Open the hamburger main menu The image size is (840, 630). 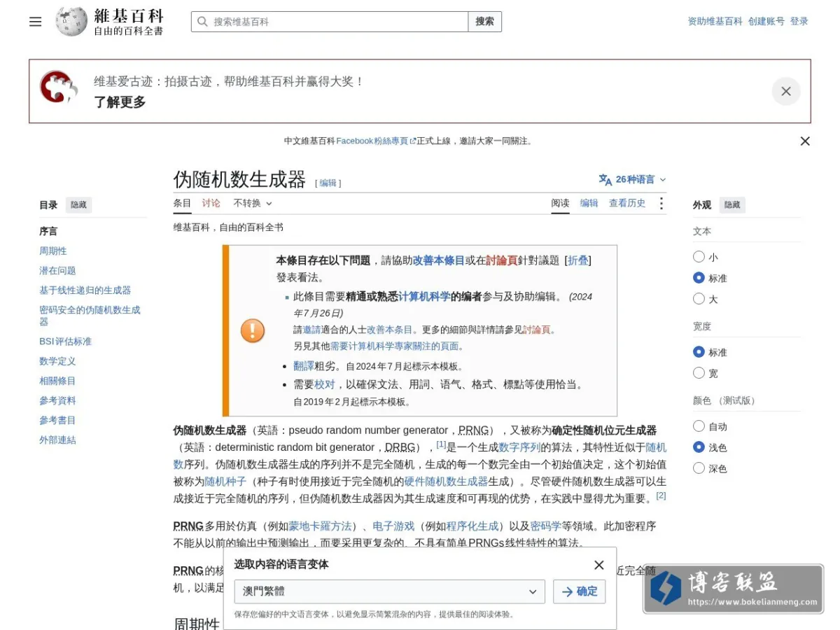click(x=36, y=22)
